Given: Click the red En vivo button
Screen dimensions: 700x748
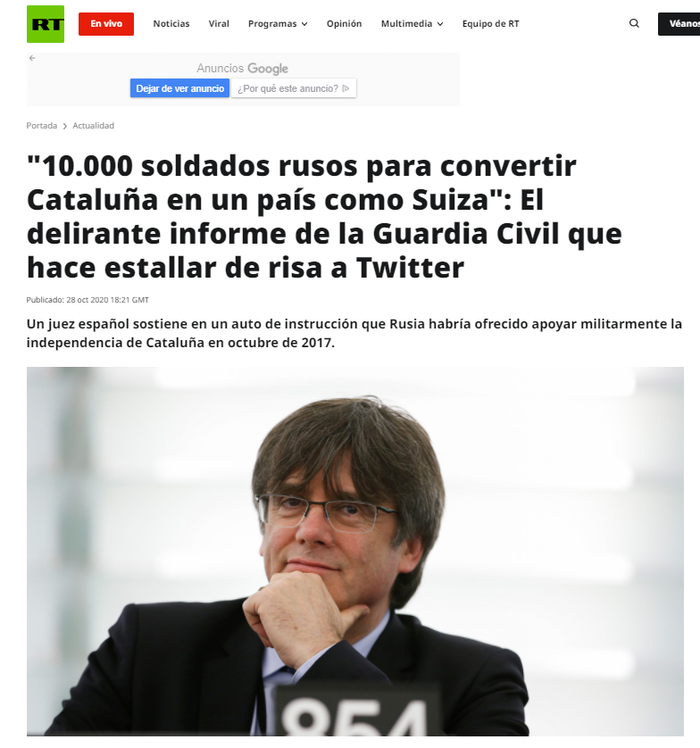Looking at the screenshot, I should click(x=106, y=24).
